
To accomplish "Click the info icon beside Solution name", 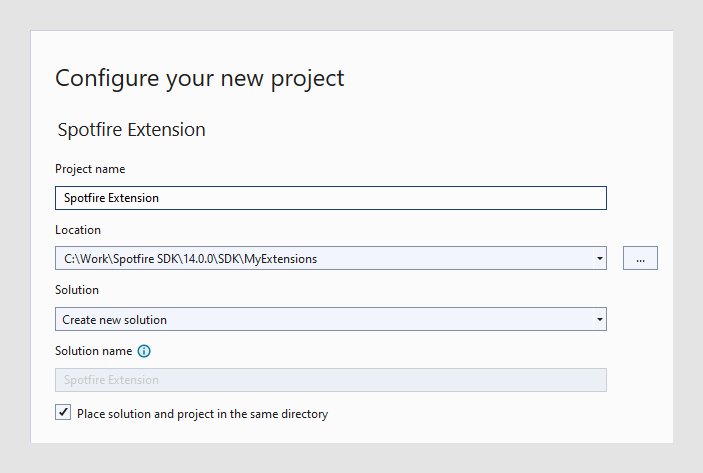I will click(144, 351).
